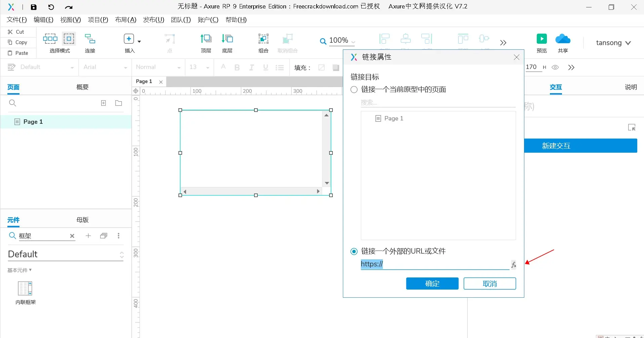
Task: Click the Paste command
Action: coord(18,53)
